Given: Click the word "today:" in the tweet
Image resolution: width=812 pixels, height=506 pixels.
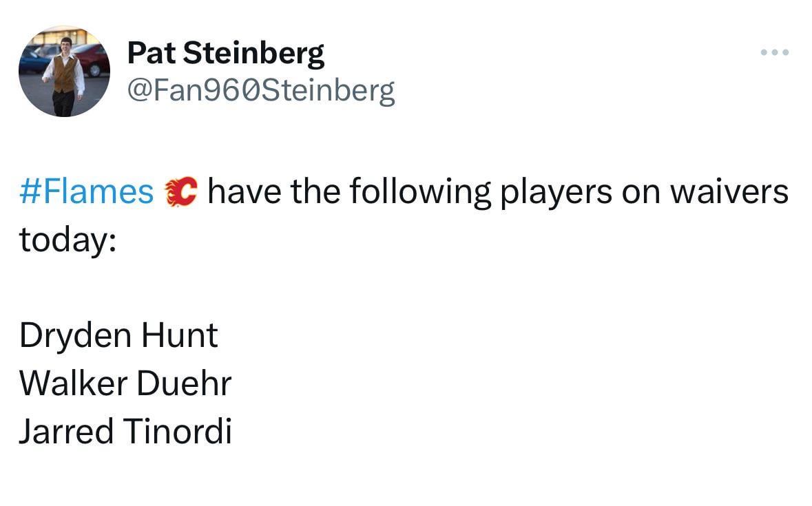Looking at the screenshot, I should [x=67, y=239].
